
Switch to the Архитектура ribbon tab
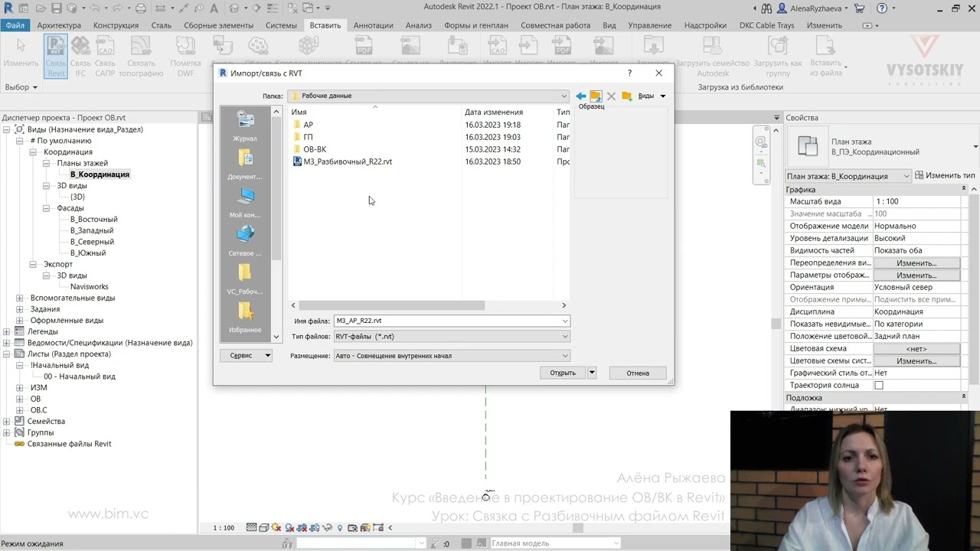click(59, 25)
